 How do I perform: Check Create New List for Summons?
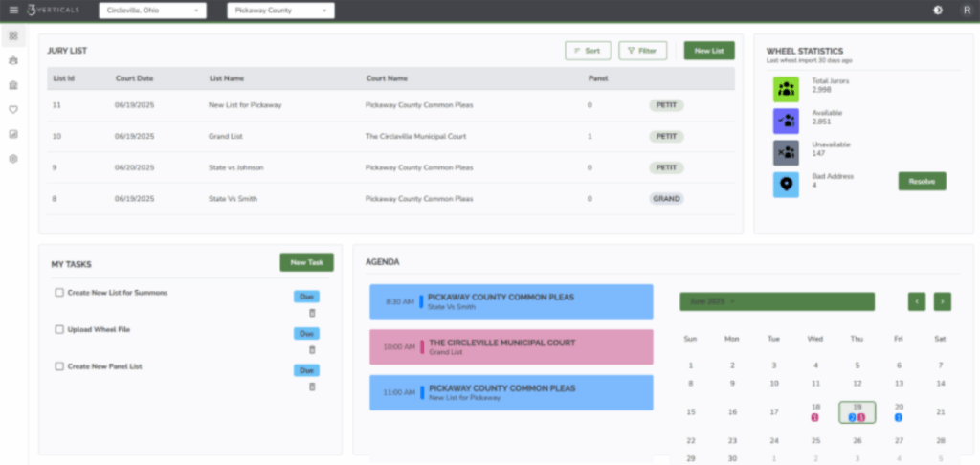pyautogui.click(x=59, y=293)
